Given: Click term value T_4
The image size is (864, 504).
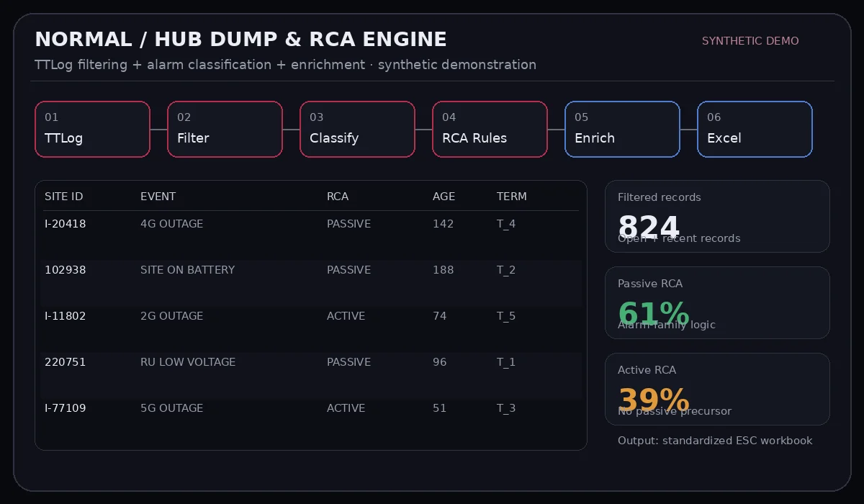Looking at the screenshot, I should (x=506, y=224).
